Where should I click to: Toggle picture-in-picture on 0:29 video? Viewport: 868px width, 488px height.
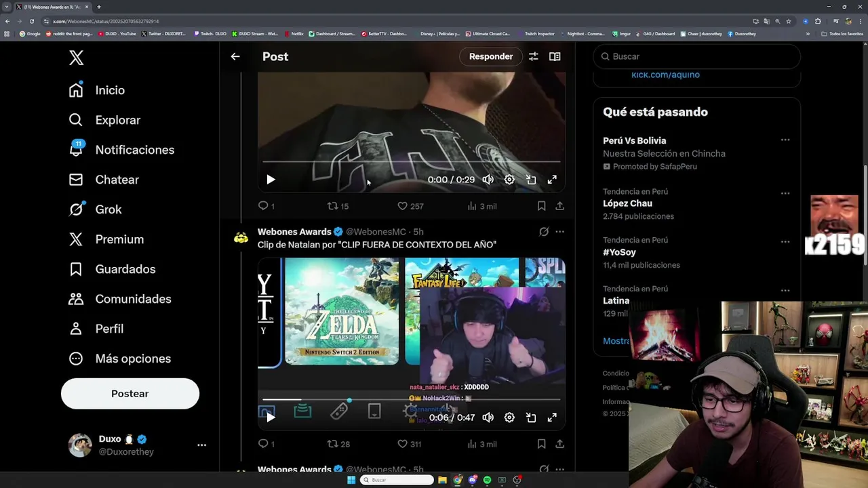(531, 180)
